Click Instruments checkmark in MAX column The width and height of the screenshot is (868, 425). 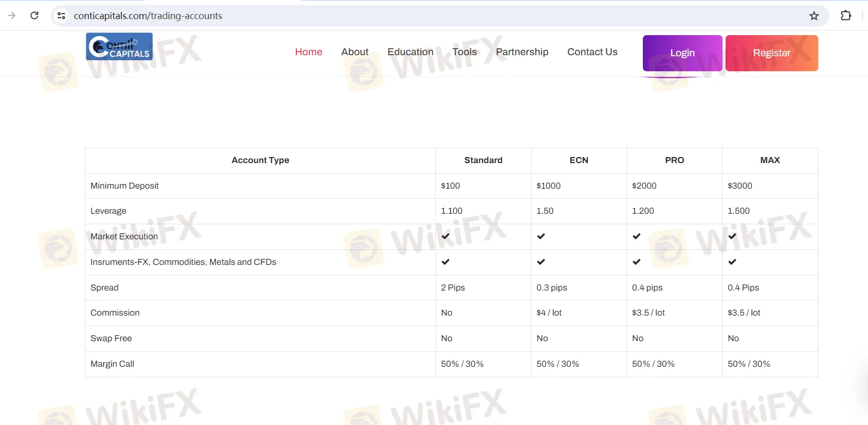point(732,262)
